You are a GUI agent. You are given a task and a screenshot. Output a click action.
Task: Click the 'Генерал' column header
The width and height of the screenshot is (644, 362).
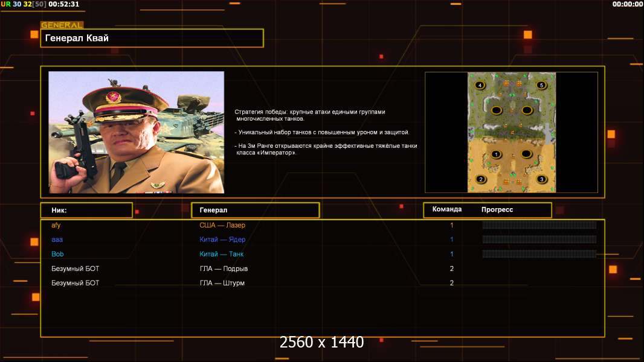click(256, 210)
